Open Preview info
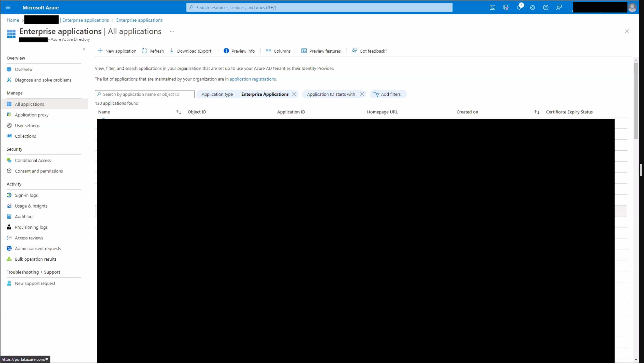The height and width of the screenshot is (363, 644). point(239,51)
